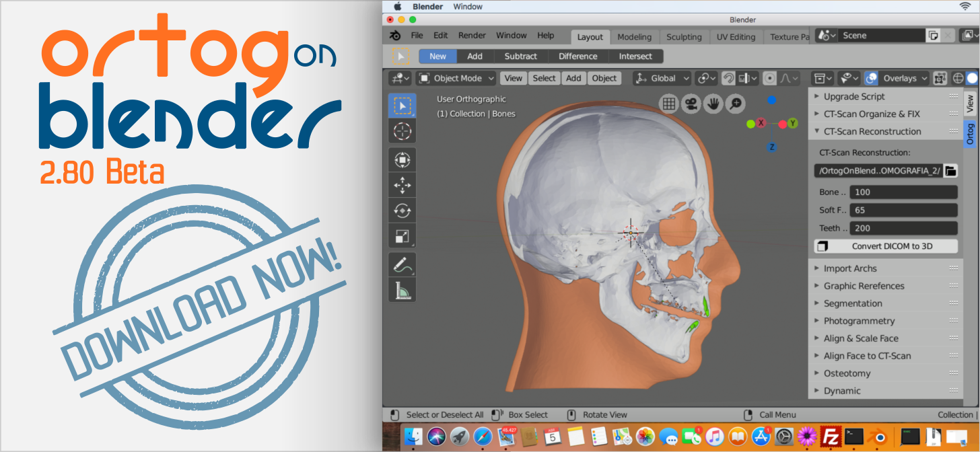980x452 pixels.
Task: Switch to the Sculpting workspace tab
Action: pos(684,37)
